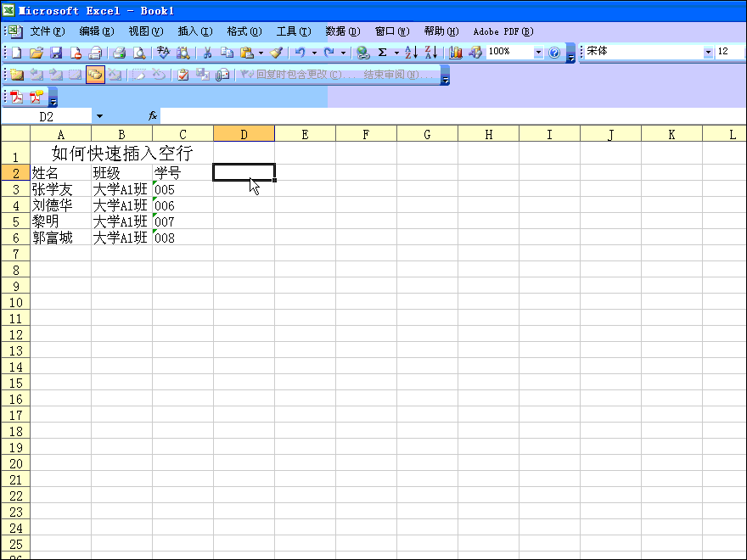The image size is (747, 560).
Task: Open the Print Preview icon
Action: point(139,53)
